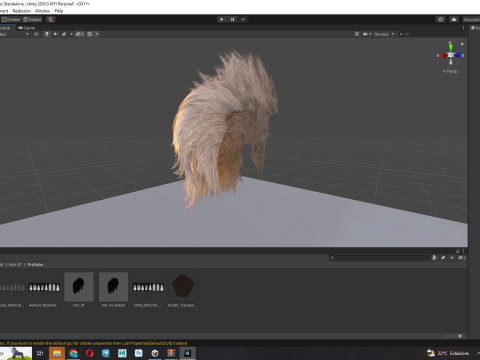Open the Scene view panel options menu
The image size is (480, 360).
463,28
